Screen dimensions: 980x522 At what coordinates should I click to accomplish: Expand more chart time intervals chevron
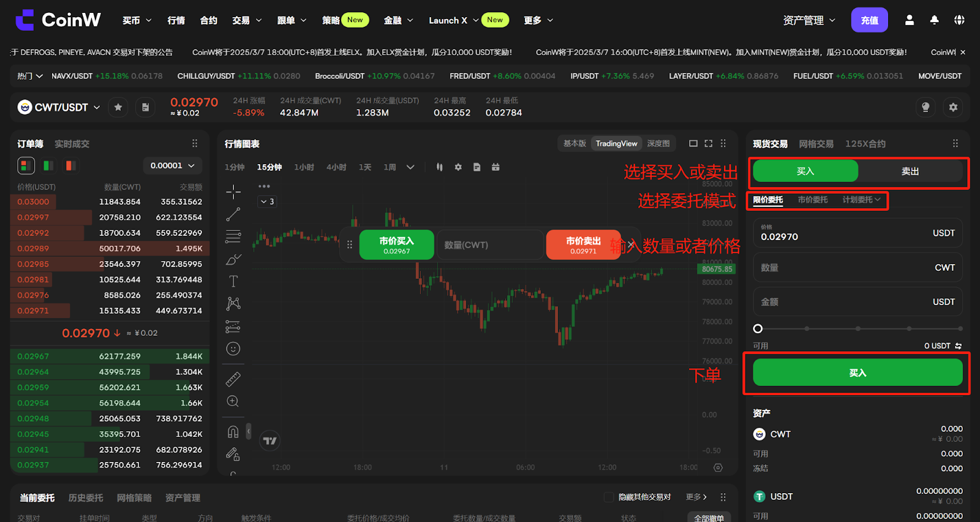(410, 167)
